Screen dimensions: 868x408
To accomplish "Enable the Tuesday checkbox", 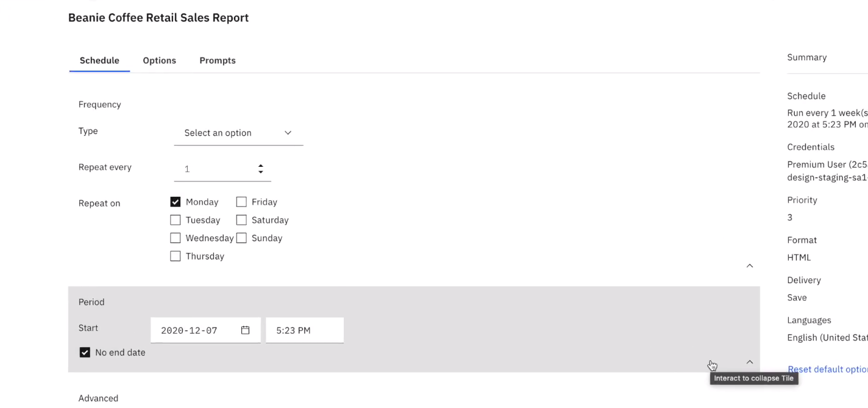I will (176, 220).
